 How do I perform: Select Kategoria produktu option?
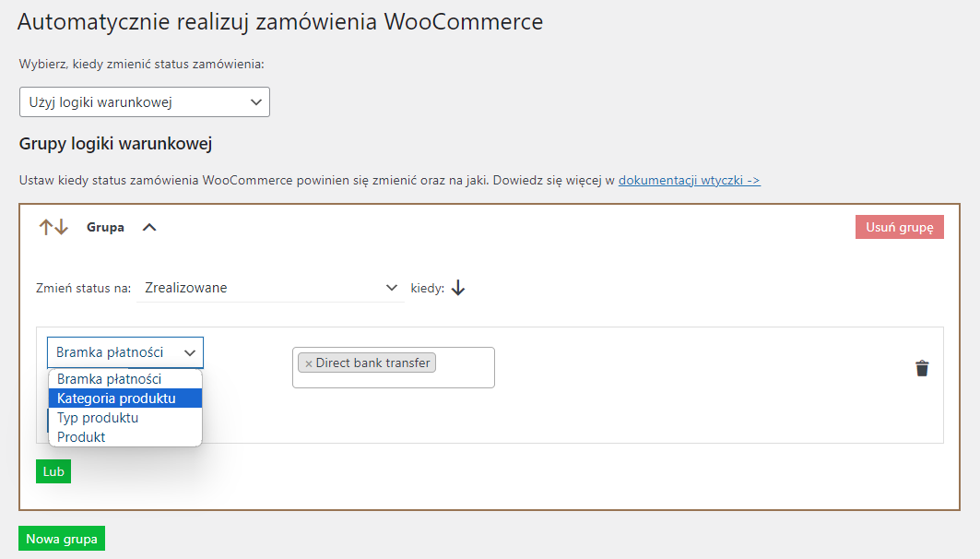point(125,398)
